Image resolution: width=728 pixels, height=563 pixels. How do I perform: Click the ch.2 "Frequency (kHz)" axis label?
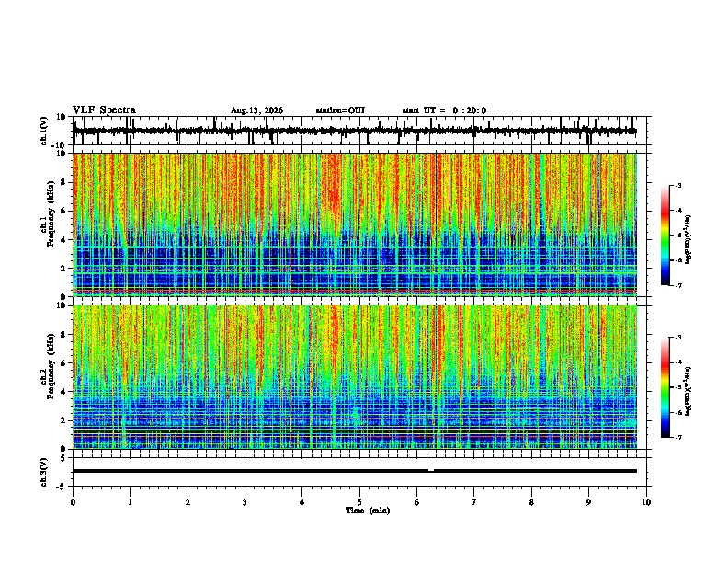[51, 366]
